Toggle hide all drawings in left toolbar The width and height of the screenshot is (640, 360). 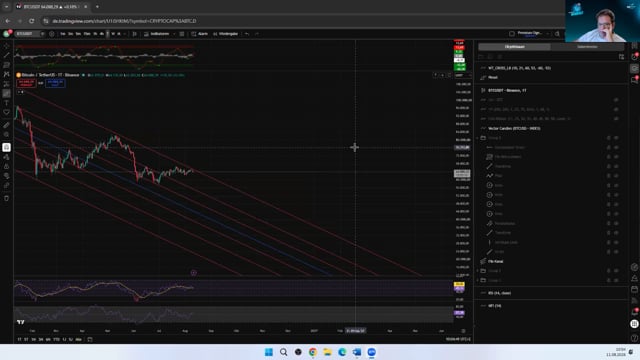(7, 176)
